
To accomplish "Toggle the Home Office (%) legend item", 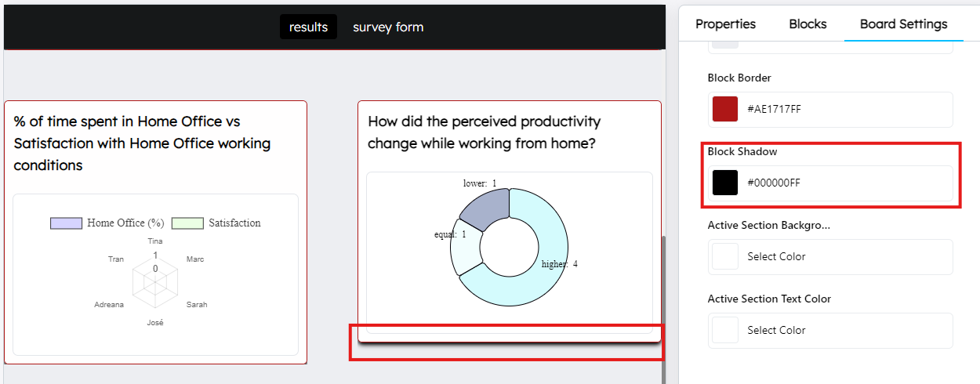I will [107, 223].
